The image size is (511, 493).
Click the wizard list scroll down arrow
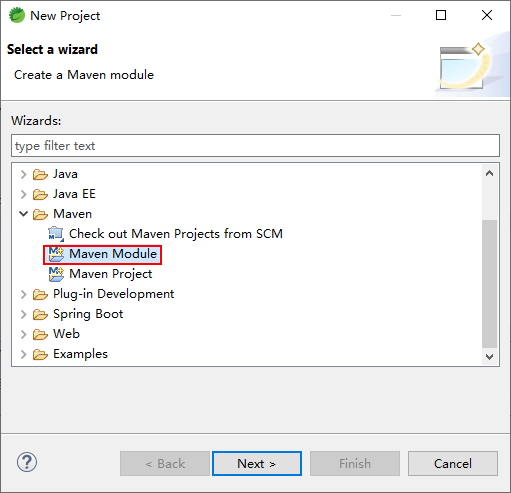coord(489,357)
